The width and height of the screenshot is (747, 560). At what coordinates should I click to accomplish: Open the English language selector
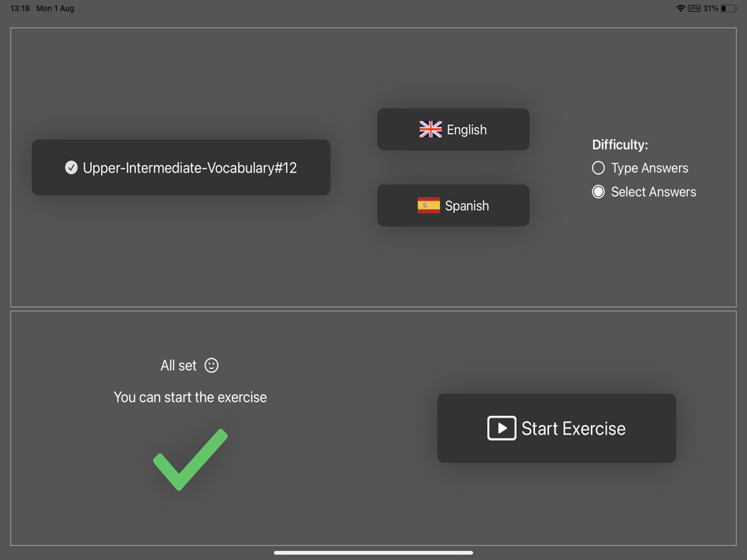pyautogui.click(x=453, y=129)
